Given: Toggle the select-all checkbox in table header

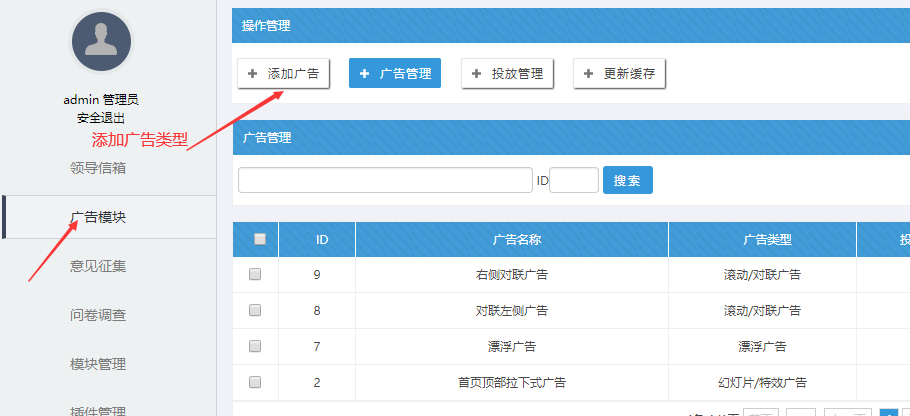Looking at the screenshot, I should tap(260, 239).
